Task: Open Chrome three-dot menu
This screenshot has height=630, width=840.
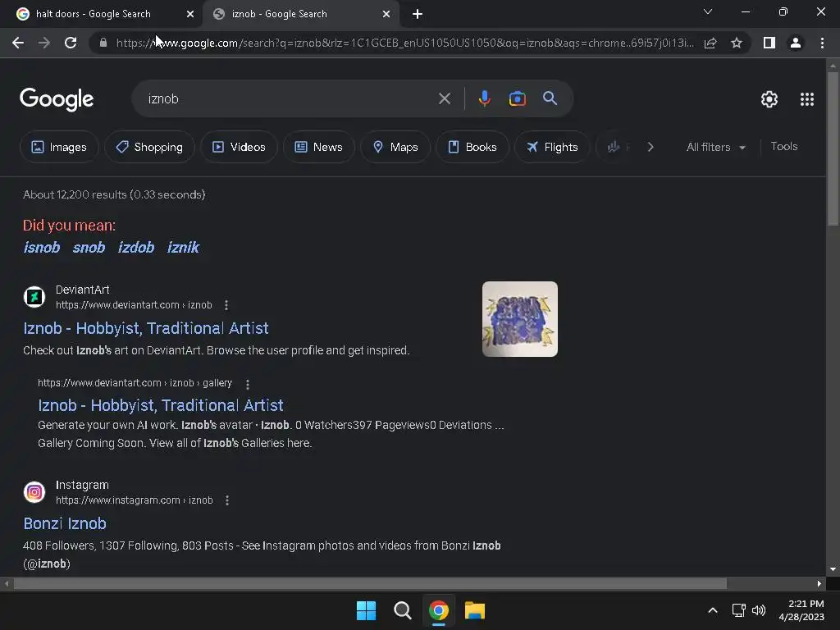Action: pyautogui.click(x=822, y=43)
